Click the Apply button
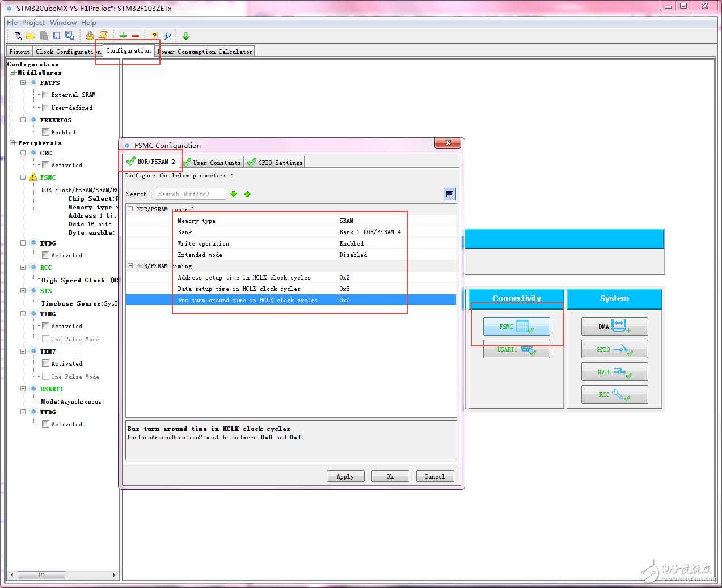The width and height of the screenshot is (722, 588). [x=345, y=476]
